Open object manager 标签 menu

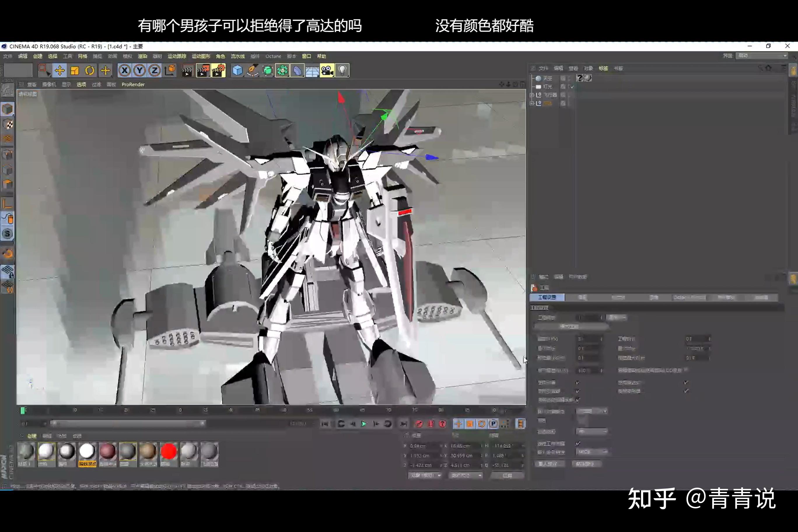[603, 69]
